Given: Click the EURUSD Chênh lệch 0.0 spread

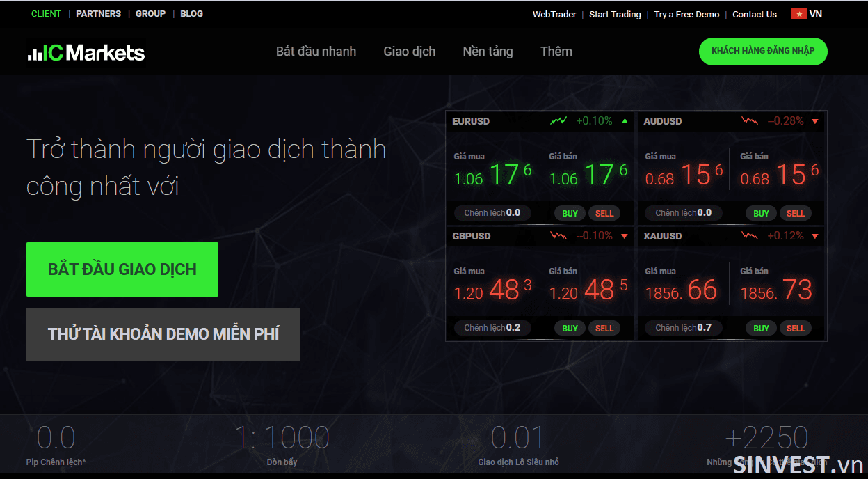Looking at the screenshot, I should tap(492, 213).
